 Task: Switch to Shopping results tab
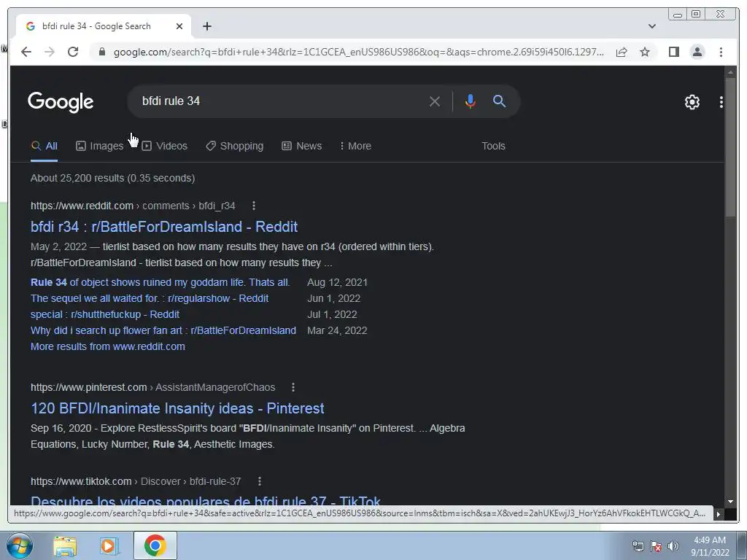coord(234,146)
